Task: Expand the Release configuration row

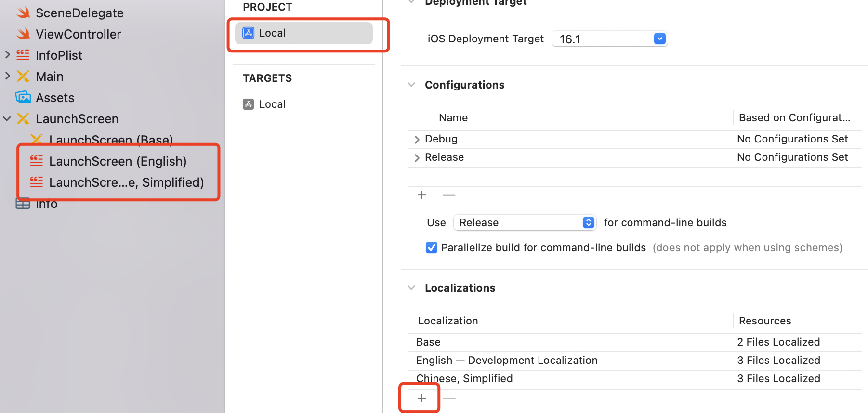Action: (x=417, y=158)
